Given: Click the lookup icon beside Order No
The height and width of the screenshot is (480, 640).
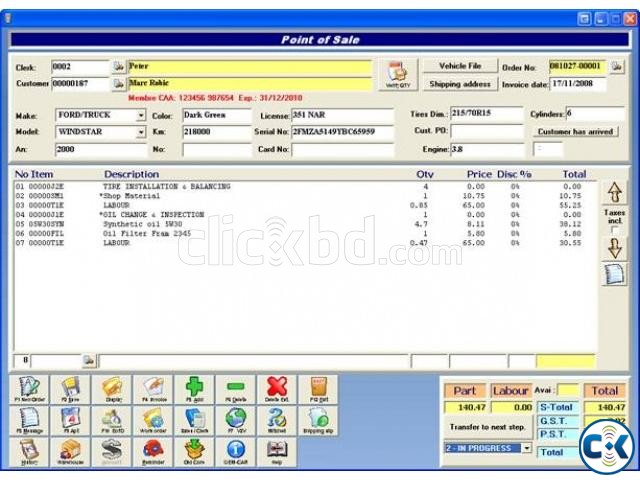Looking at the screenshot, I should coord(617,66).
